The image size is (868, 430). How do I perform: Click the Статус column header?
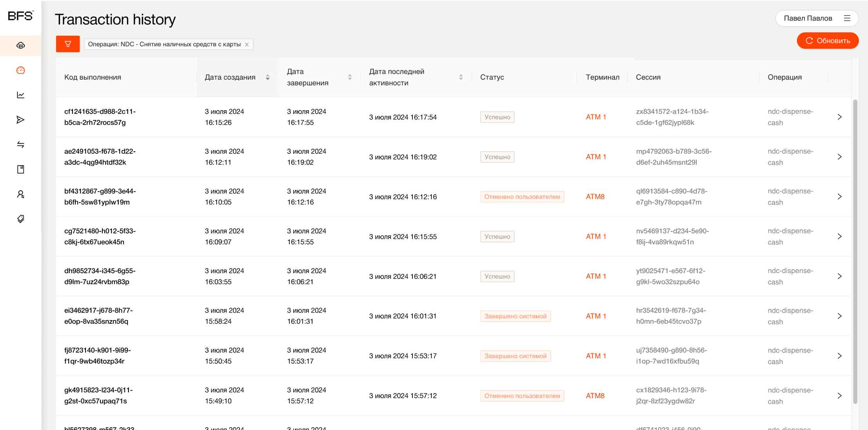point(492,77)
